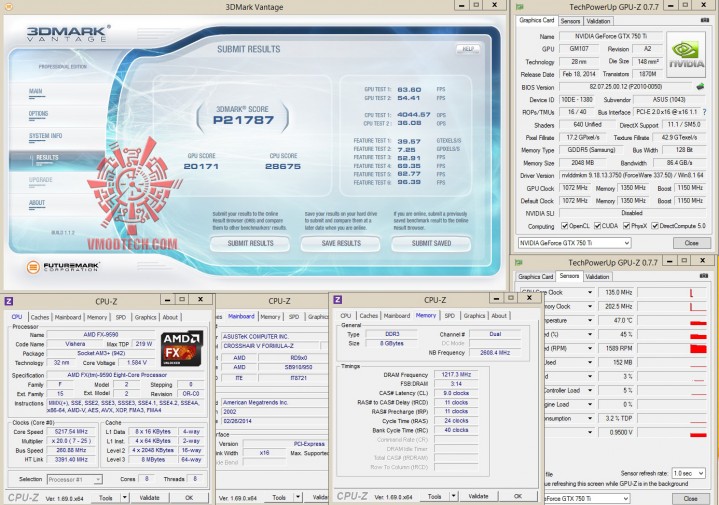Switch to Sensors tab in top GPU-Z window
Screen dimensions: 719x505
(570, 21)
